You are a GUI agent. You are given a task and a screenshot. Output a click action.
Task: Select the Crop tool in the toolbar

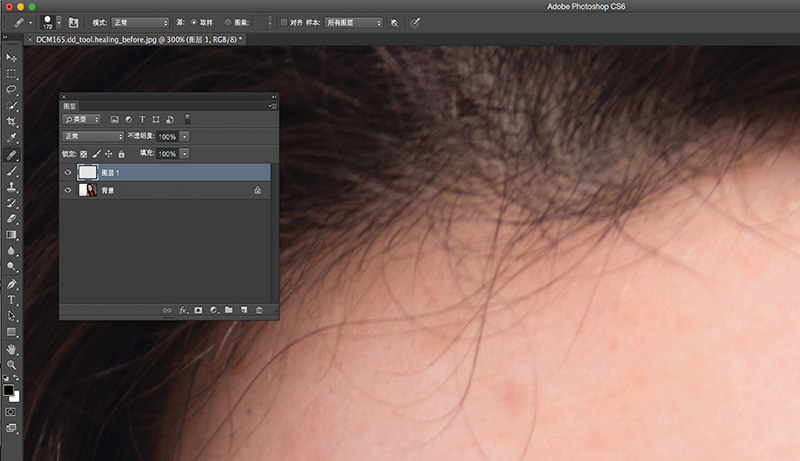(11, 121)
